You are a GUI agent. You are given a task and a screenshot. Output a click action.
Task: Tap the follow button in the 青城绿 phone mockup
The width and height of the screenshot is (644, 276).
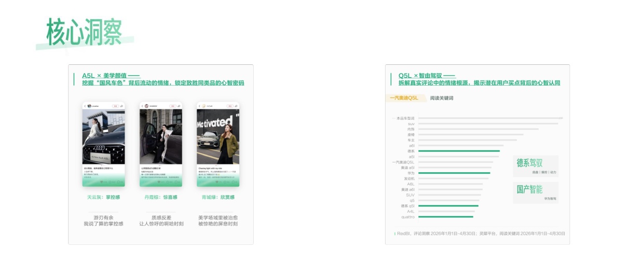click(x=230, y=106)
